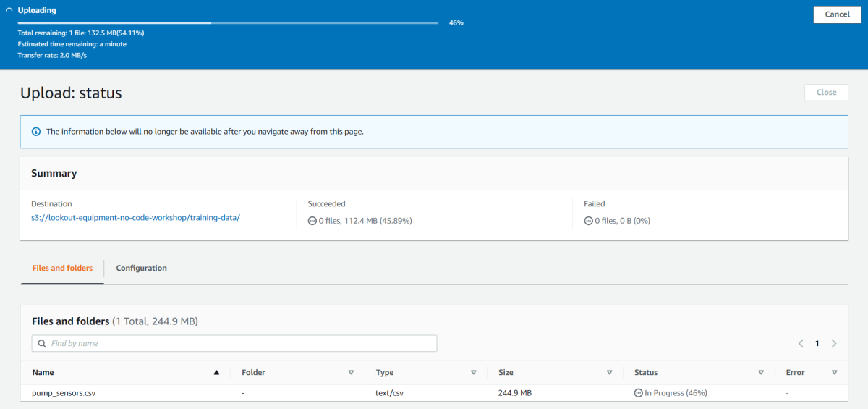Cancel the upload

click(x=837, y=14)
